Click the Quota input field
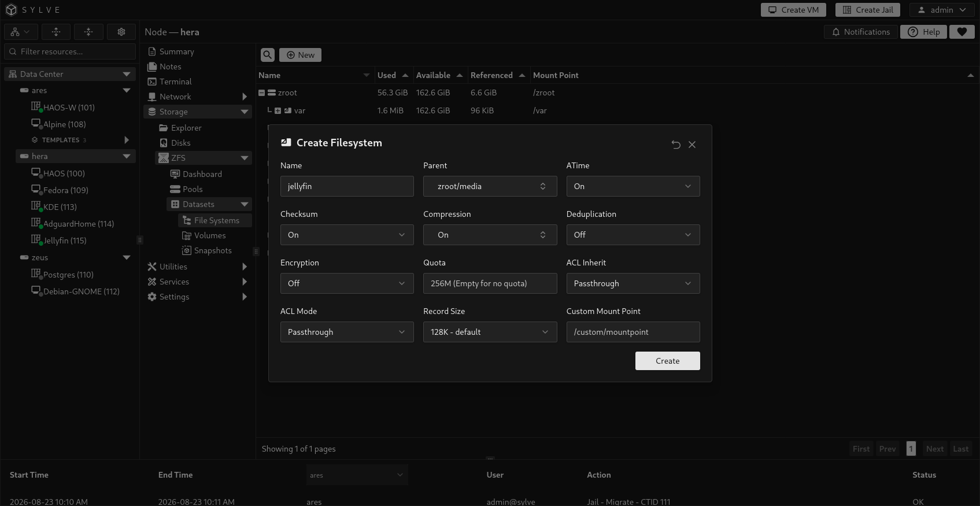Image resolution: width=980 pixels, height=506 pixels. pos(490,283)
